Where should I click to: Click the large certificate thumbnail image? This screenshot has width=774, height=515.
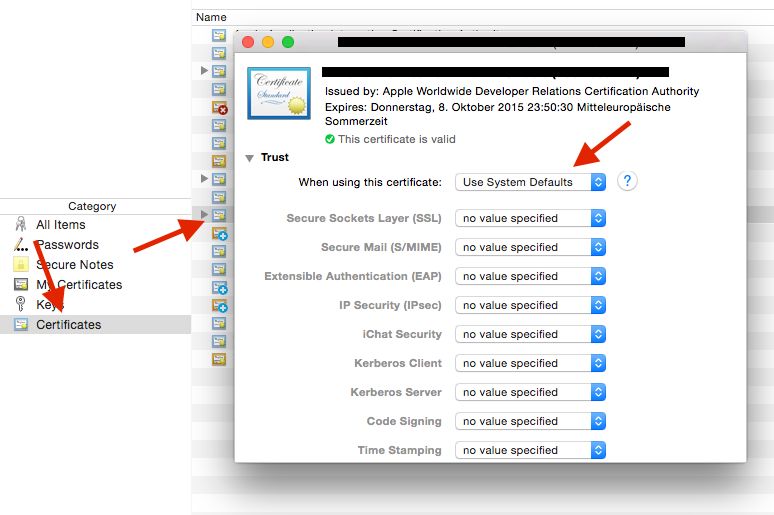pos(279,93)
